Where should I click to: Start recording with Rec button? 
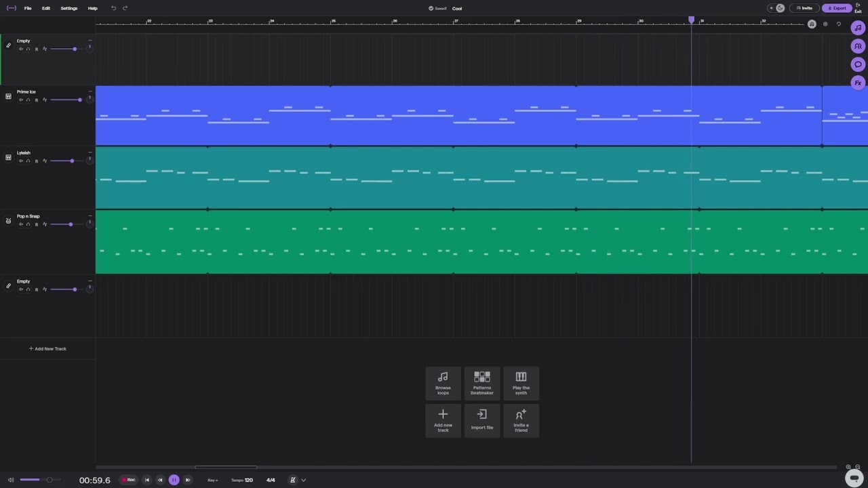point(128,480)
